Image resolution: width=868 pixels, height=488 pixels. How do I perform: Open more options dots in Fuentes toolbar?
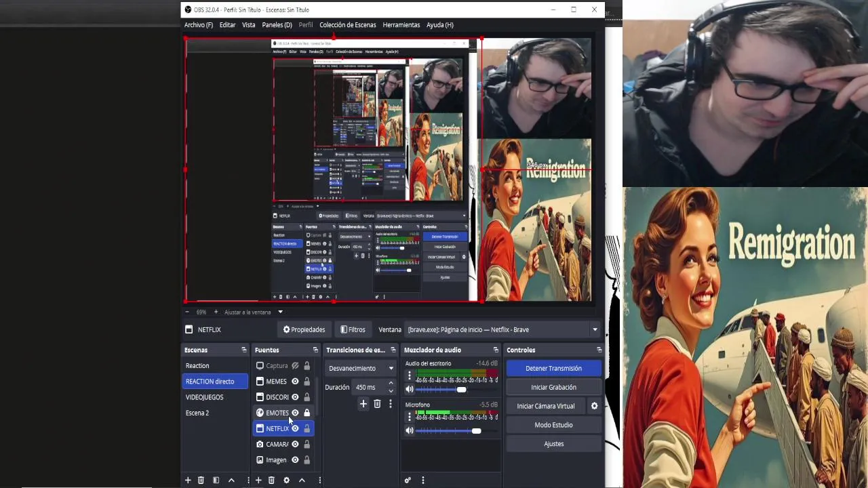tap(319, 480)
